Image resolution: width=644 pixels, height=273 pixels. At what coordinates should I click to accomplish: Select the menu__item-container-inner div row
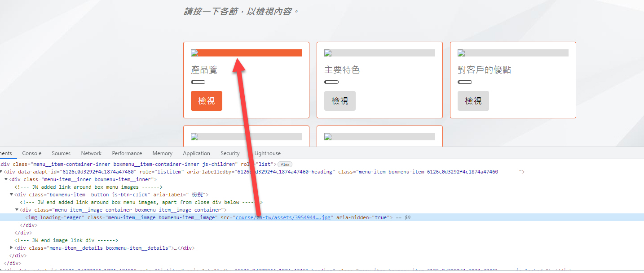coord(322,165)
